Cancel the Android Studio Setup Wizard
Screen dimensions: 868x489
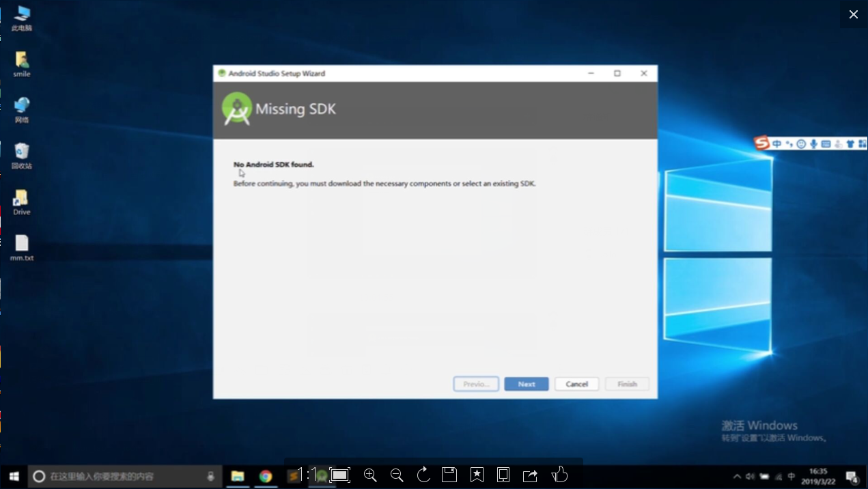pyautogui.click(x=576, y=384)
